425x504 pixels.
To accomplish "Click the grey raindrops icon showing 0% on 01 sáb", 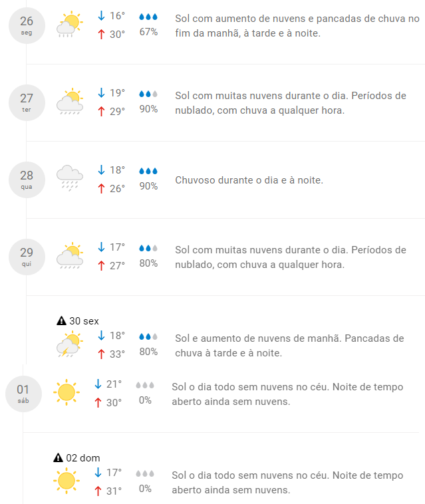I will 145,385.
